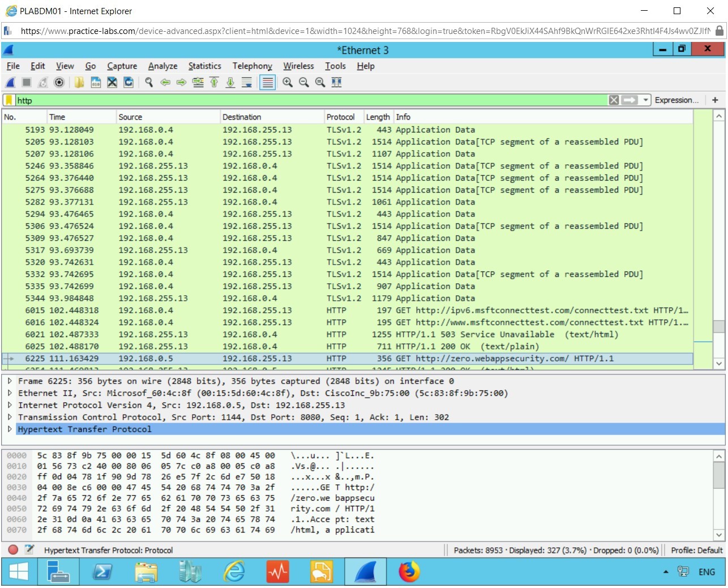Viewport: 728px width, 588px height.
Task: Click the filter bookmark icon
Action: [x=8, y=100]
